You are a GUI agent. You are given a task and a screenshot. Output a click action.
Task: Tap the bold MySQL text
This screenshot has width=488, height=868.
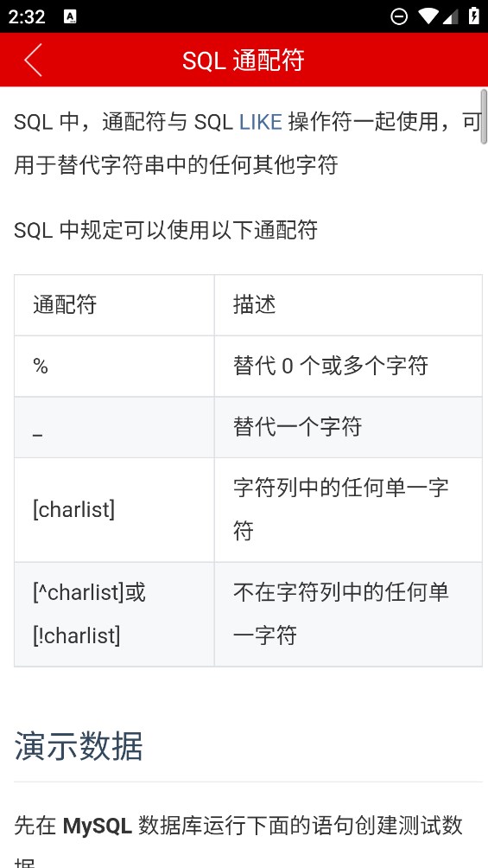(x=98, y=826)
